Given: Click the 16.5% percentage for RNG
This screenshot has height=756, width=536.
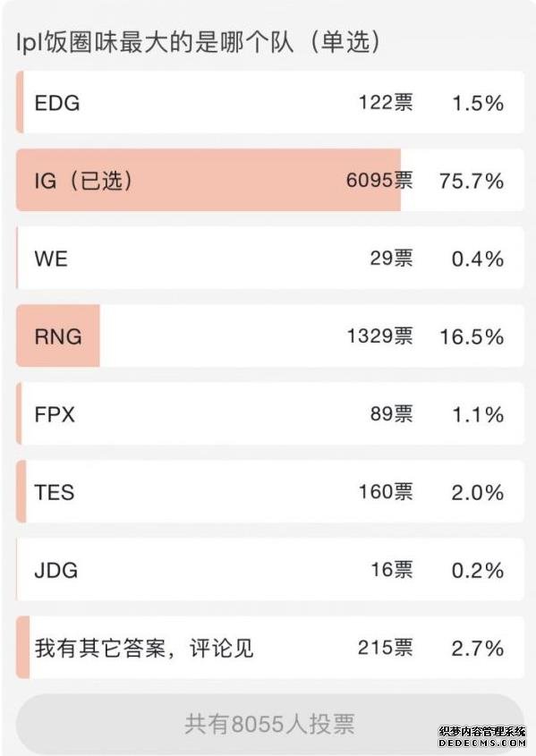Looking at the screenshot, I should click(x=472, y=337).
